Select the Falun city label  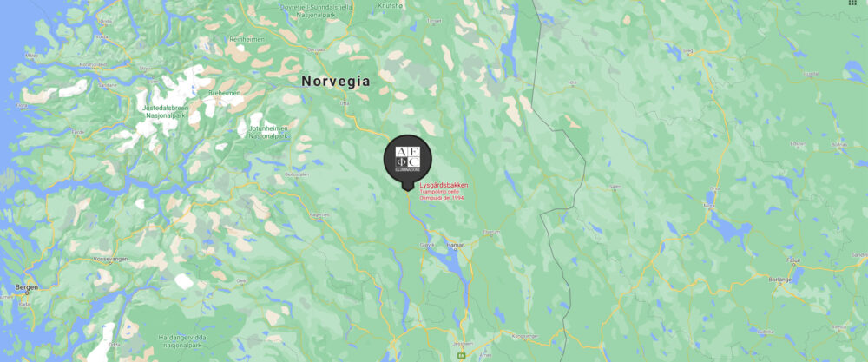click(793, 260)
